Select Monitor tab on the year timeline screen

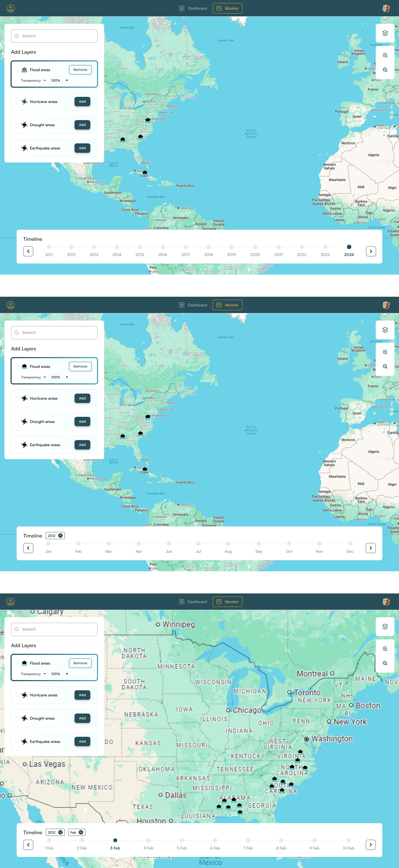point(227,8)
